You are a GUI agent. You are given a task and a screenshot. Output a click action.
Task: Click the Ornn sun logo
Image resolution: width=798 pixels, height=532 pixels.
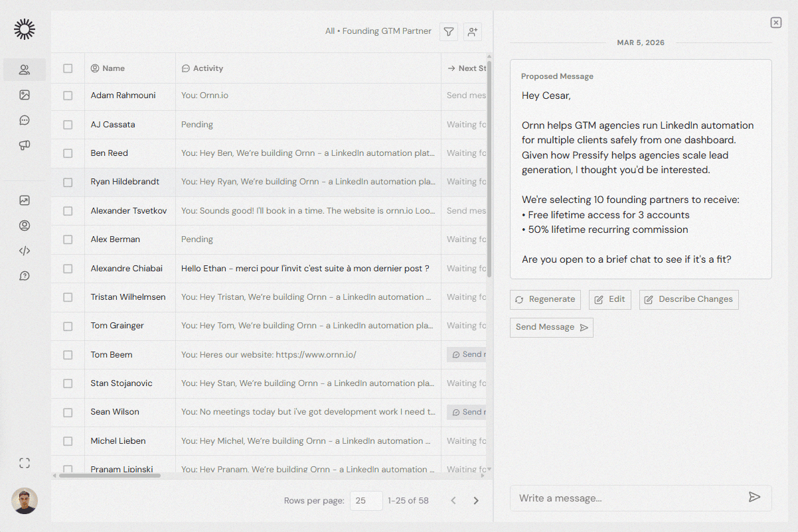click(x=25, y=29)
